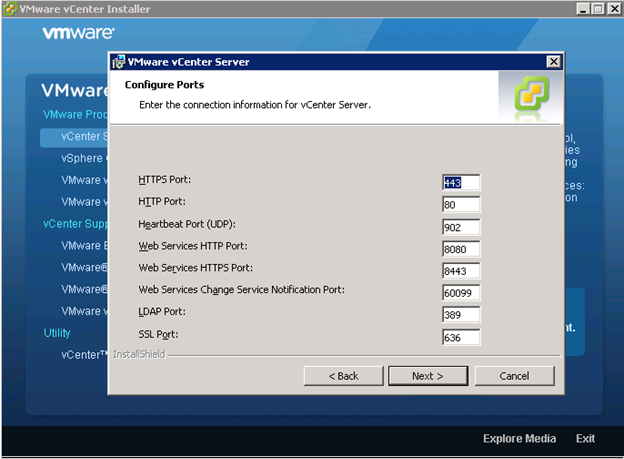Minimize the VMware vCenter Installer window
The image size is (624, 459).
[x=583, y=9]
